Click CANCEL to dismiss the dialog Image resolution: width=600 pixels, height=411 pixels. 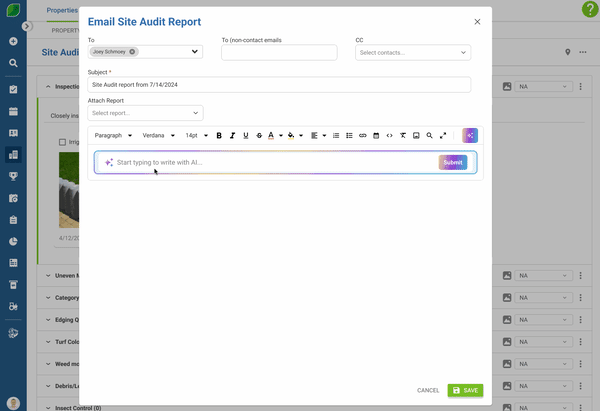[428, 390]
